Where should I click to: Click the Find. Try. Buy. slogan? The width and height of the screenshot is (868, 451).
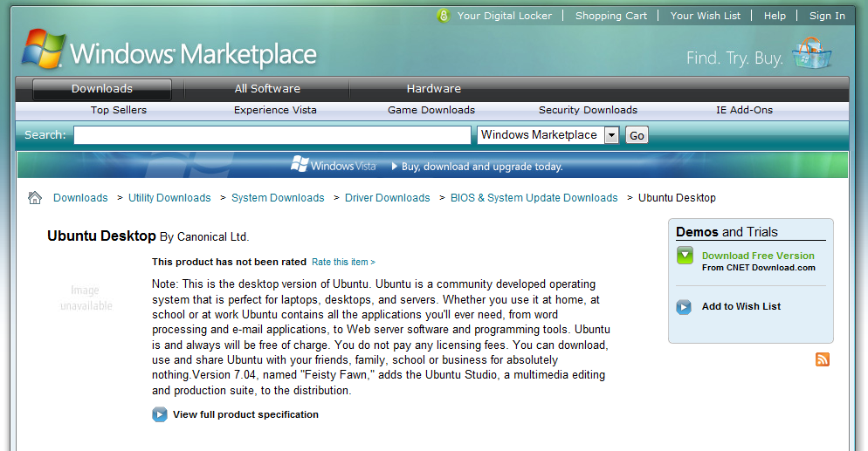pos(734,58)
